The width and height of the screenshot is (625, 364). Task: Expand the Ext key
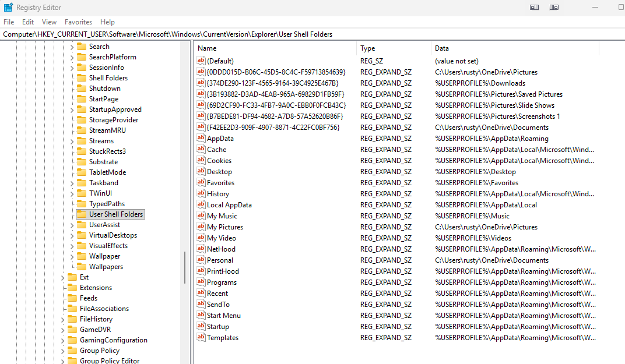pyautogui.click(x=62, y=278)
